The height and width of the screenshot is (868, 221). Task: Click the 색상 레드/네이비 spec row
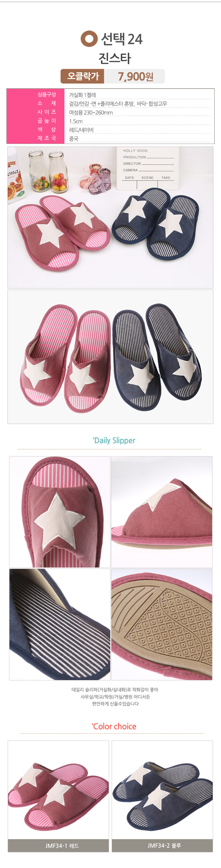pyautogui.click(x=110, y=130)
